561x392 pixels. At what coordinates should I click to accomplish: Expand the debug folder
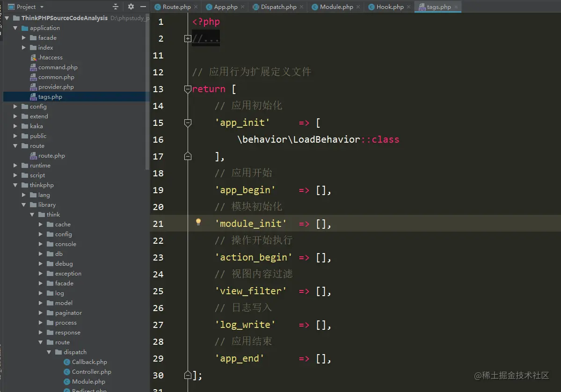40,264
